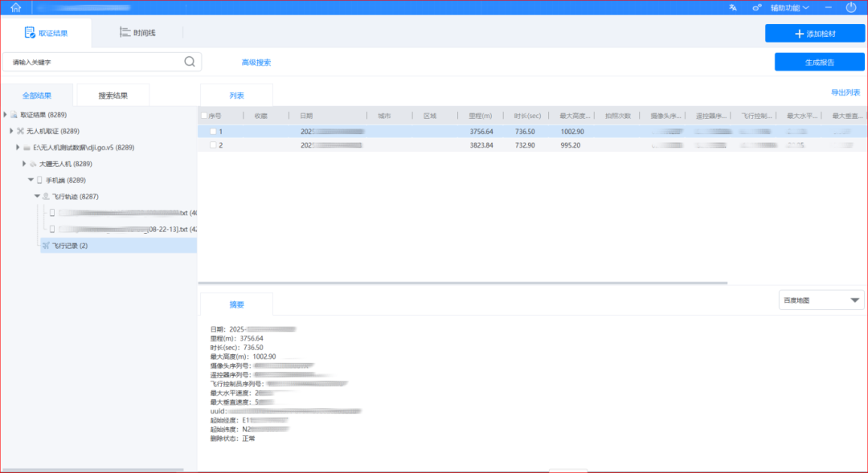868x473 pixels.
Task: Click the table's horizontal scrollbar
Action: point(462,283)
